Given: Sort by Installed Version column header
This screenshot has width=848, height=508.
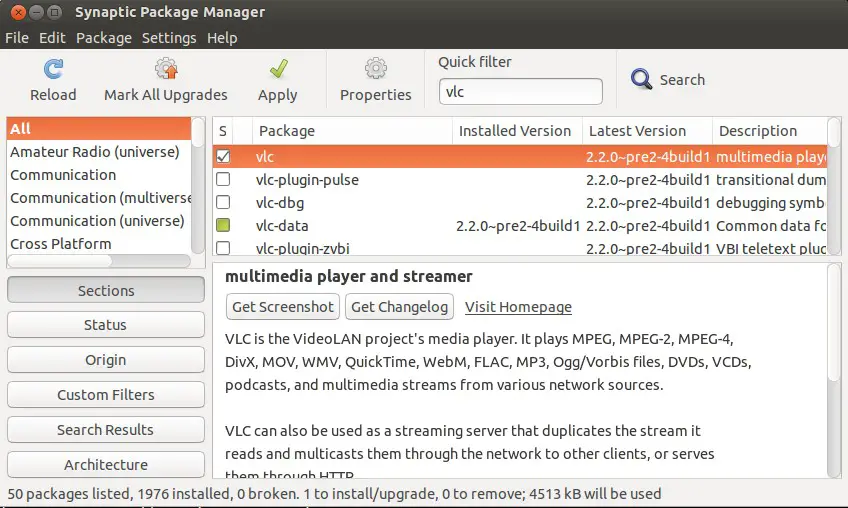Looking at the screenshot, I should pos(517,131).
